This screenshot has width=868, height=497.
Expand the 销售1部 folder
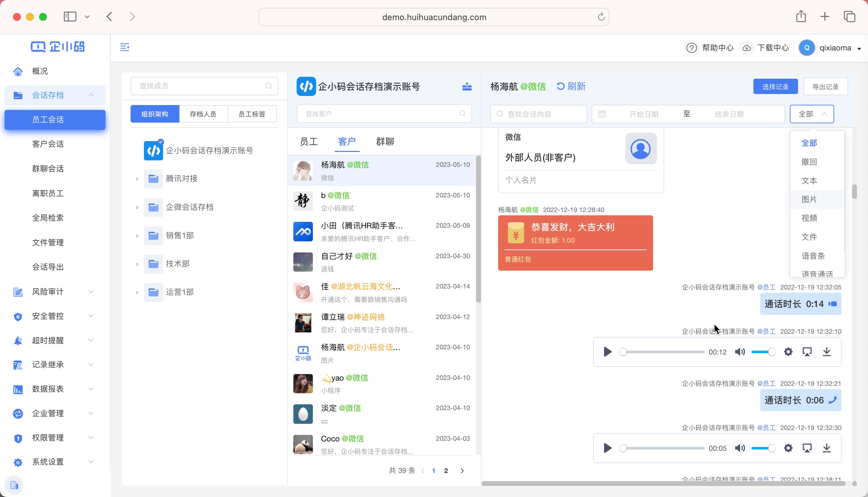tap(137, 236)
